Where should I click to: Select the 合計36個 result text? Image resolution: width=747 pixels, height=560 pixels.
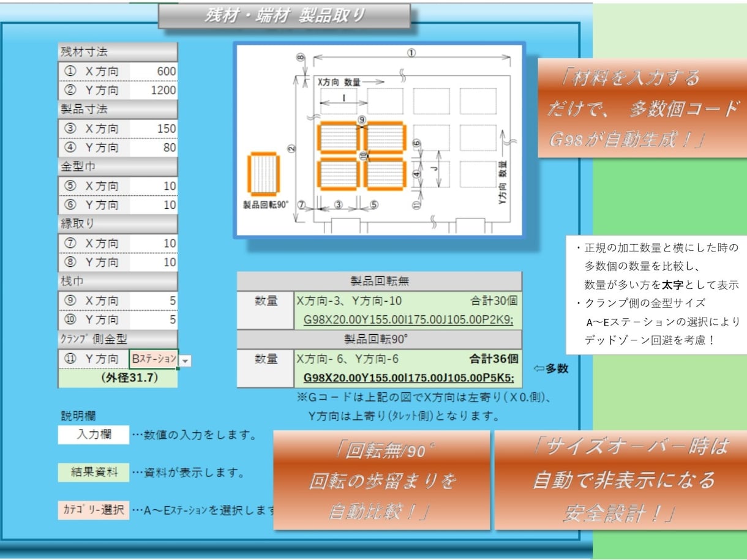494,359
